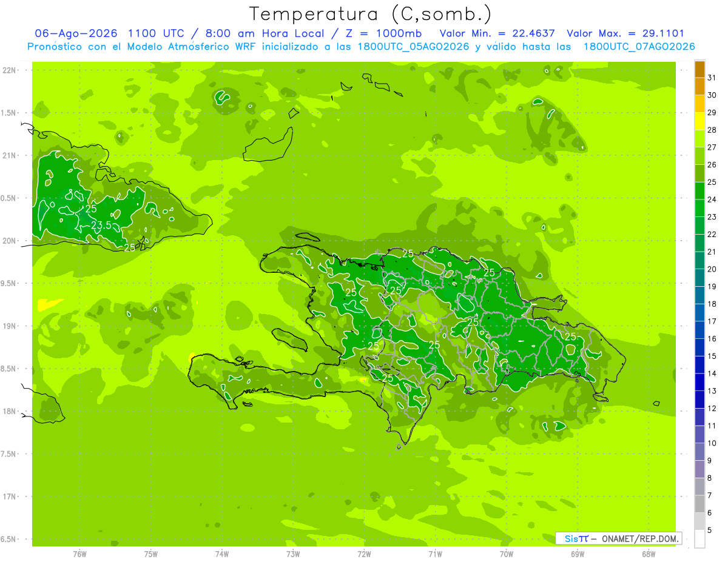Click 'Valor Min. = 22.4637' value
Image resolution: width=728 pixels, height=562 pixels.
click(497, 33)
